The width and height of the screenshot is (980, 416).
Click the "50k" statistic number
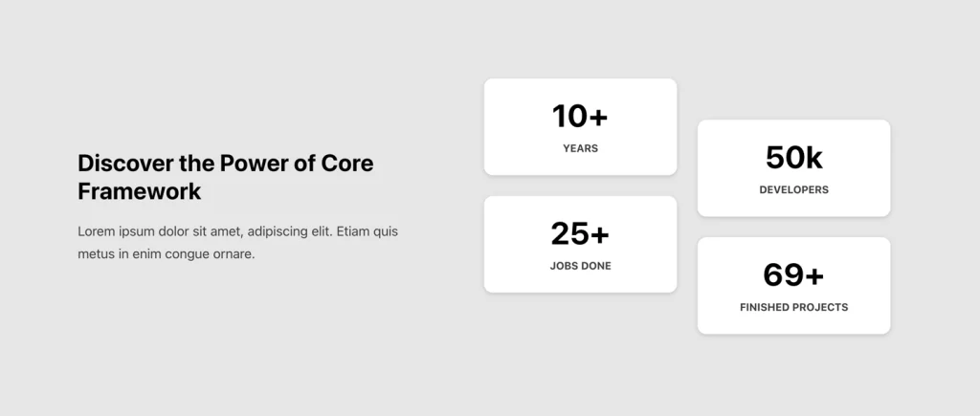793,158
